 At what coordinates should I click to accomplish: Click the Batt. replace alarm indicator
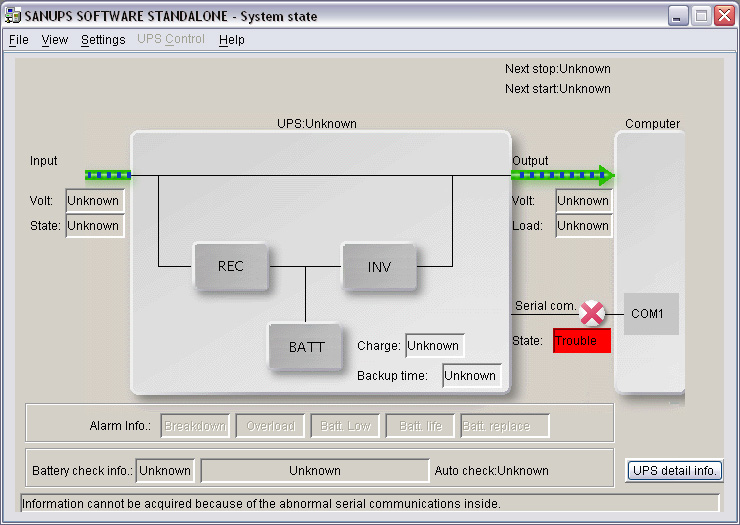click(505, 426)
